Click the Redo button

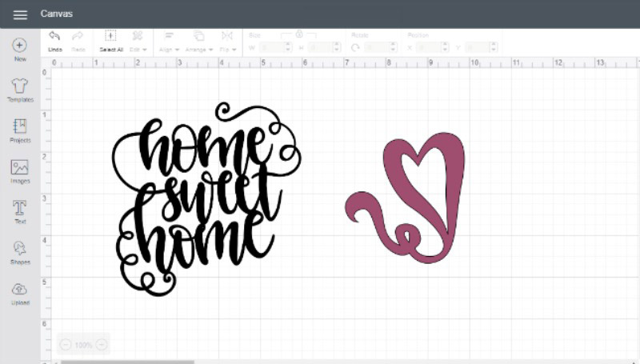(78, 42)
